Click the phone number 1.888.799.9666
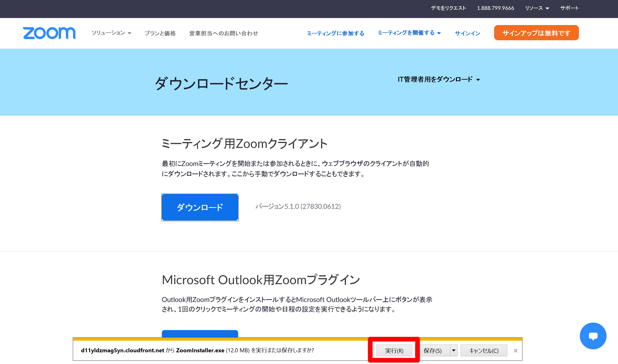The image size is (618, 364). [495, 8]
